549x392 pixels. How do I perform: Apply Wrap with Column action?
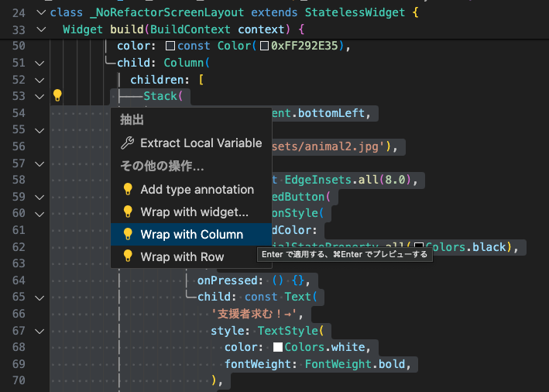[x=191, y=235]
